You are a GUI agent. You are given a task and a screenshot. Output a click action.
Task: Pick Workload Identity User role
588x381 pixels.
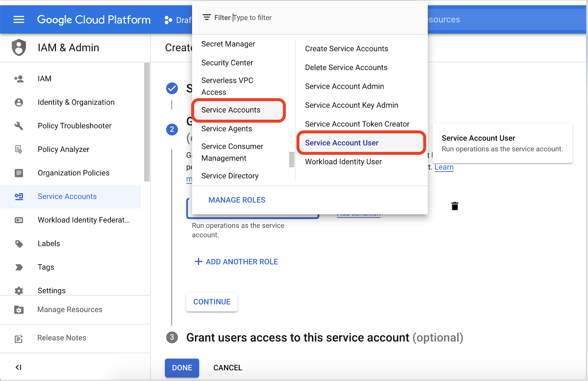click(x=343, y=162)
